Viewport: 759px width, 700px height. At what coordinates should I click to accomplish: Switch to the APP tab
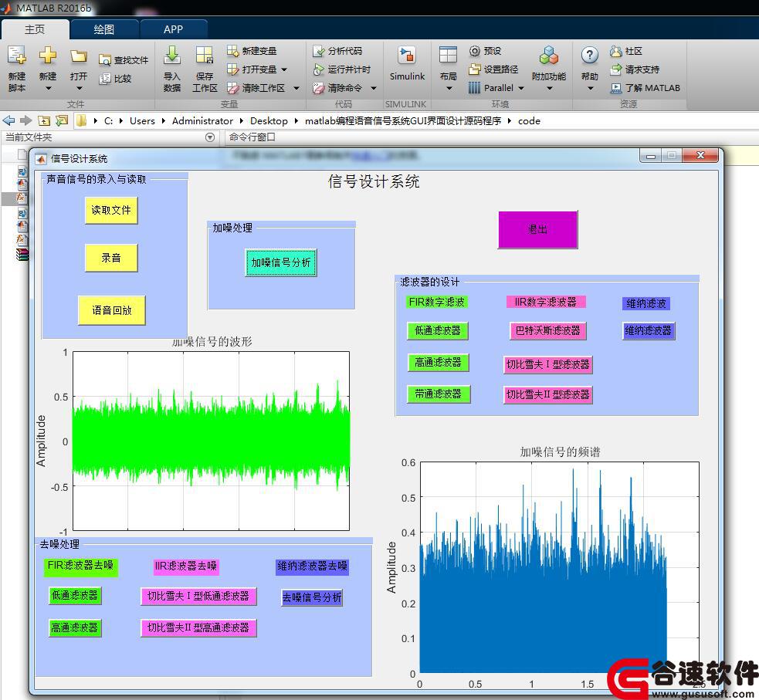(x=173, y=29)
